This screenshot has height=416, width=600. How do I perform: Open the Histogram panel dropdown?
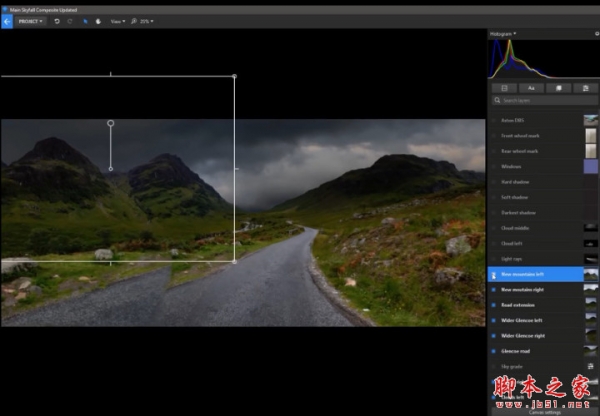coord(516,33)
